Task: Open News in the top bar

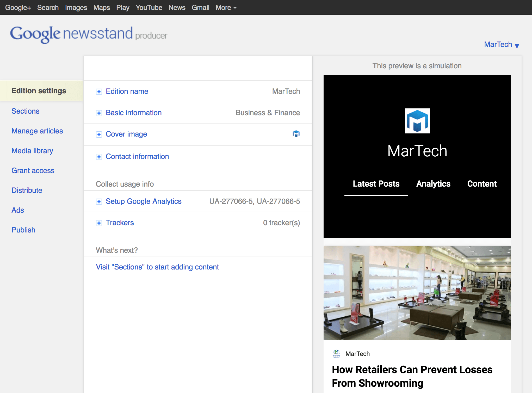Action: tap(177, 8)
